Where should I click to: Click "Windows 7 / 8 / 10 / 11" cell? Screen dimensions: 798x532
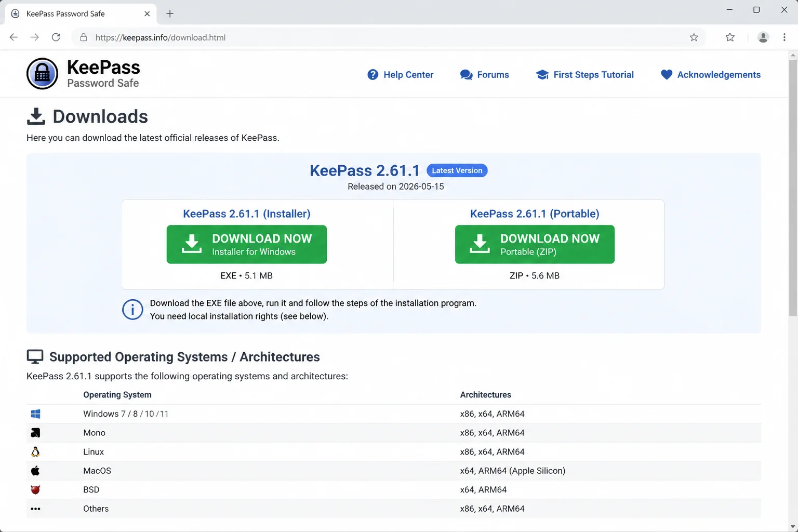(x=126, y=414)
